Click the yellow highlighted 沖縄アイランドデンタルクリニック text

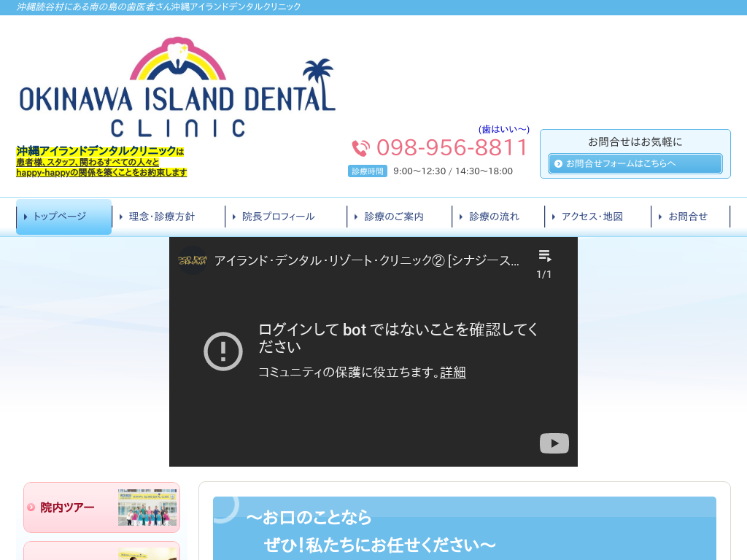(x=96, y=151)
